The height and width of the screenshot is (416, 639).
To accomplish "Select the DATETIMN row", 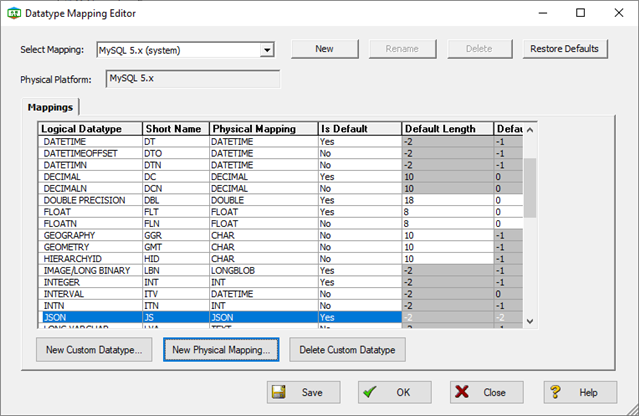I will (x=281, y=165).
